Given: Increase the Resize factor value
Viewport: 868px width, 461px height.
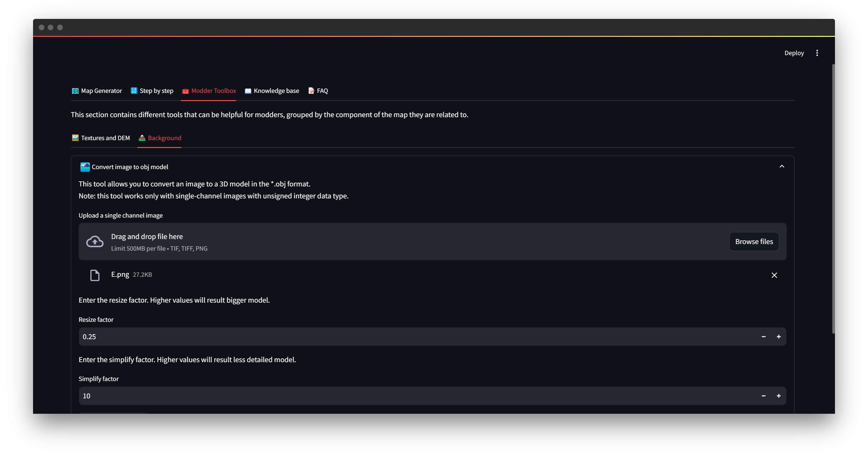Looking at the screenshot, I should pos(778,337).
